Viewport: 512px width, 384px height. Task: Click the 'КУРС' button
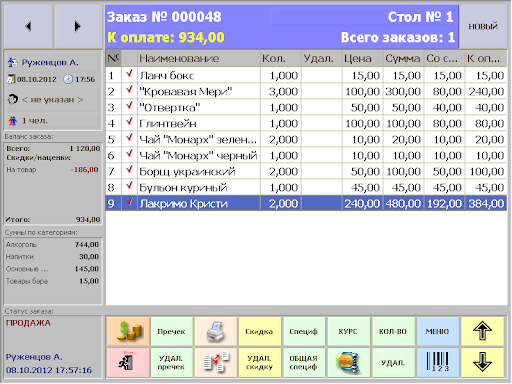click(348, 331)
